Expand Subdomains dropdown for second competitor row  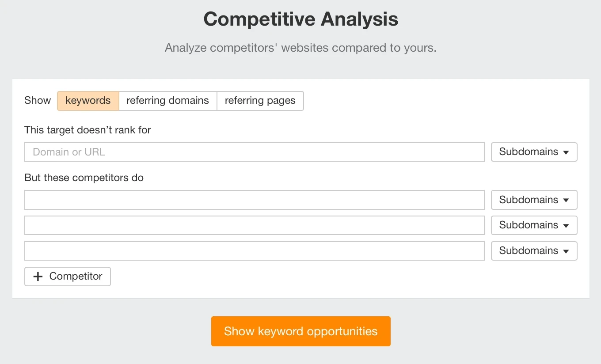tap(534, 225)
